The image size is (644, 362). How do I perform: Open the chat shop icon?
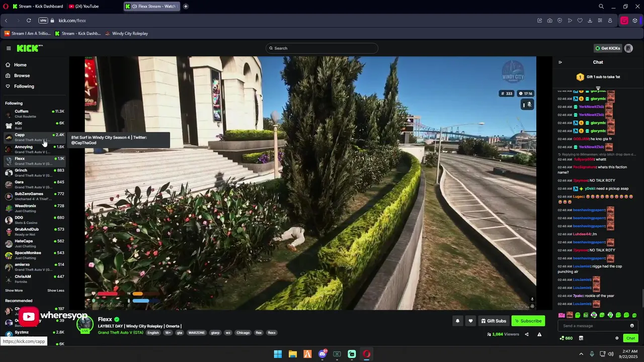(x=581, y=338)
